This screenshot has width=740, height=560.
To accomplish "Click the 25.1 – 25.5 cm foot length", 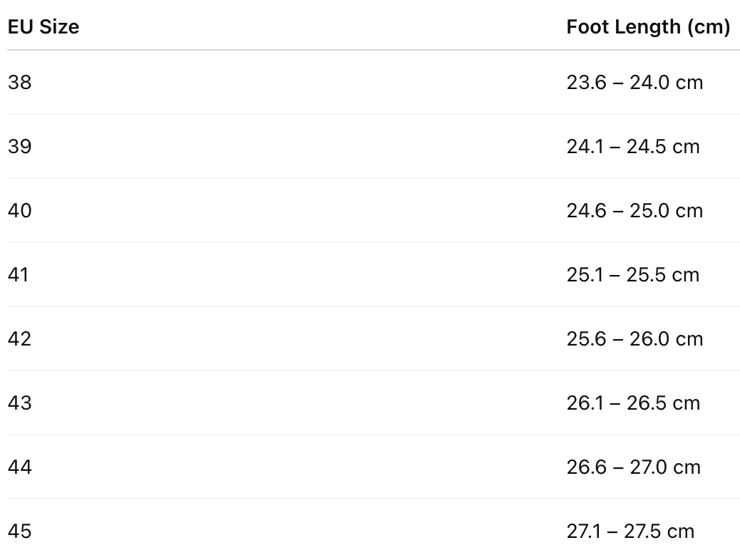I will [x=633, y=275].
